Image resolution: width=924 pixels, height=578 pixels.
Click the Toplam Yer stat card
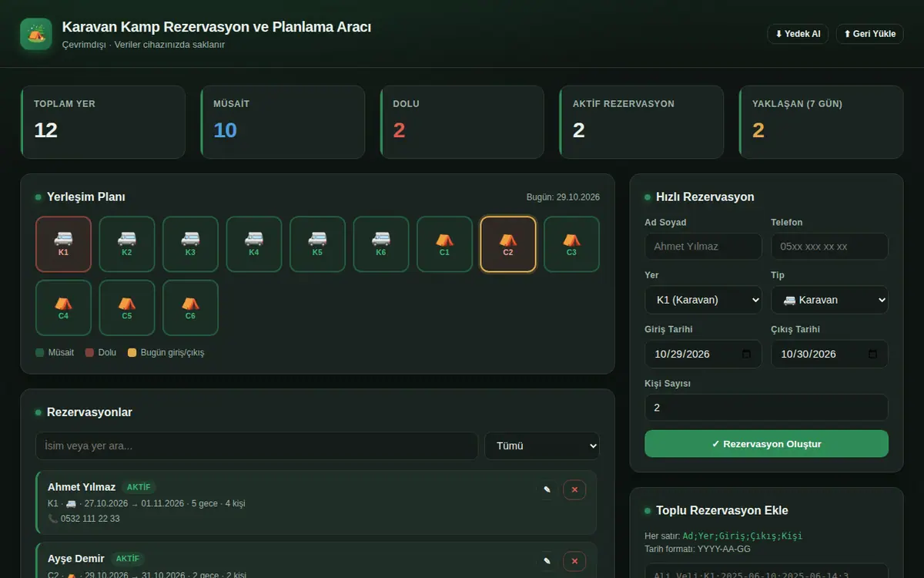[x=102, y=122]
